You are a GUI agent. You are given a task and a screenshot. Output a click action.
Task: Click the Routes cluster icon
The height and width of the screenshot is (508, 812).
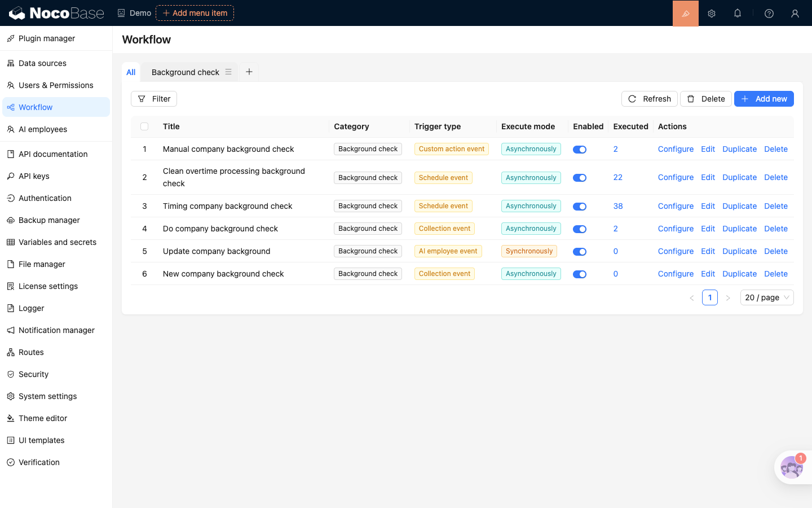coord(11,352)
